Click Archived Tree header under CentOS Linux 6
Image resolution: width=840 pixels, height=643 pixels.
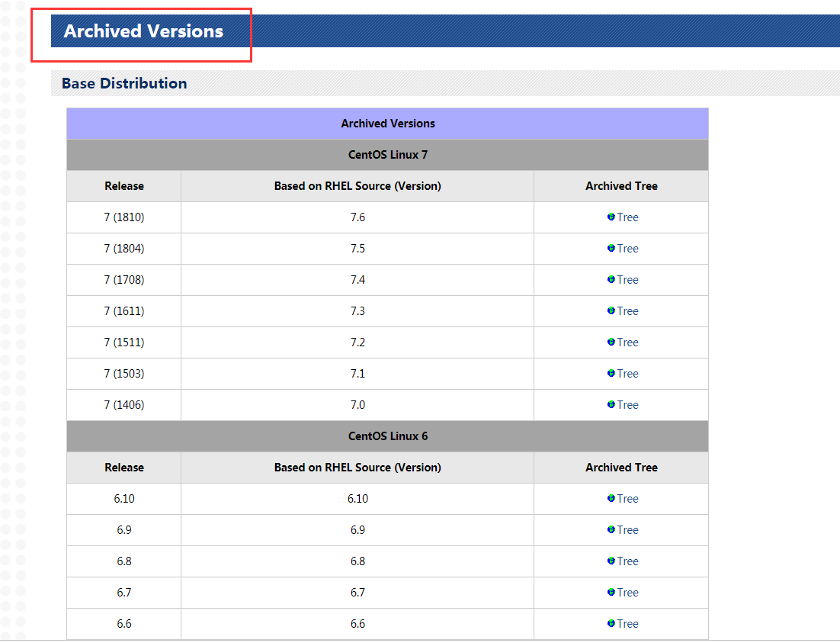[x=621, y=468]
